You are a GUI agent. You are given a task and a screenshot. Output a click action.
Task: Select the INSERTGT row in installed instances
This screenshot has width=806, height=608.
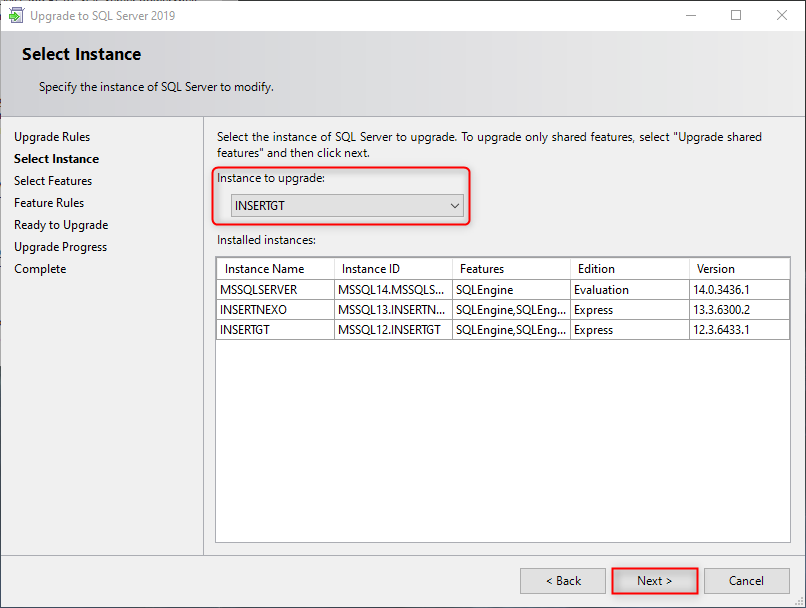pos(503,330)
